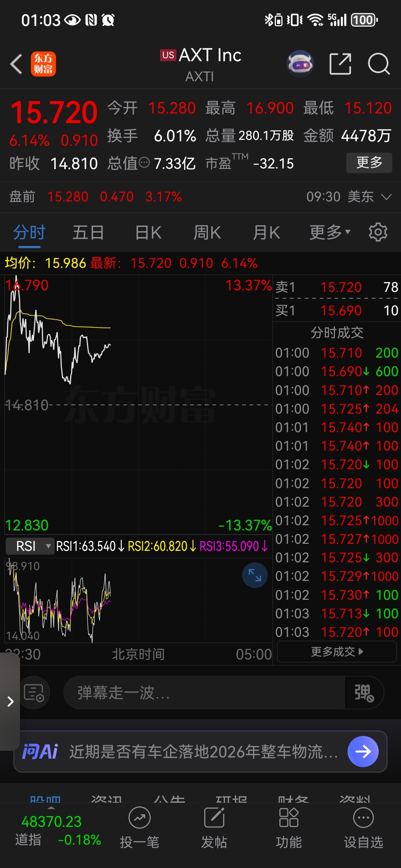Image resolution: width=401 pixels, height=868 pixels.
Task: Tap the intraday price chart
Action: pyautogui.click(x=138, y=404)
